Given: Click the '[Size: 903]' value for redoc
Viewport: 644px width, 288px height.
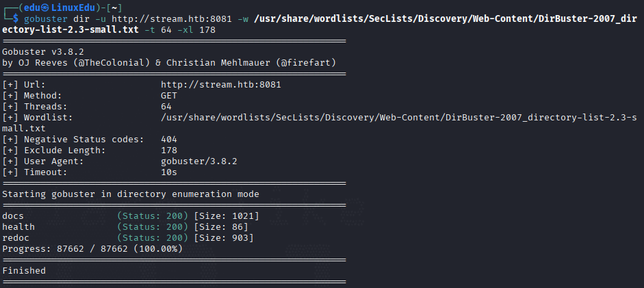Looking at the screenshot, I should point(223,238).
